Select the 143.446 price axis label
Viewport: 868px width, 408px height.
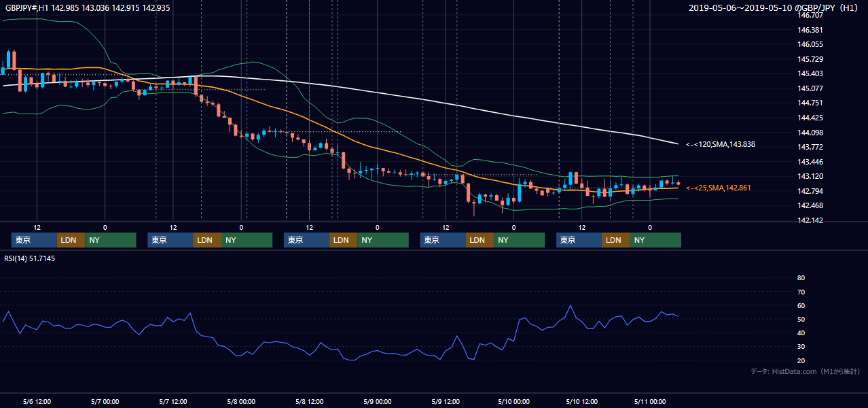point(810,162)
